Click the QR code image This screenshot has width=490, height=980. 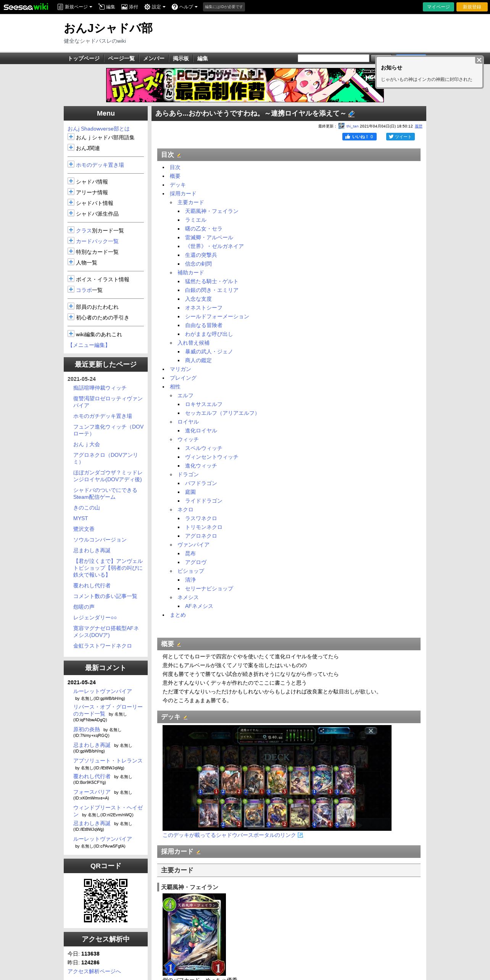coord(105,901)
